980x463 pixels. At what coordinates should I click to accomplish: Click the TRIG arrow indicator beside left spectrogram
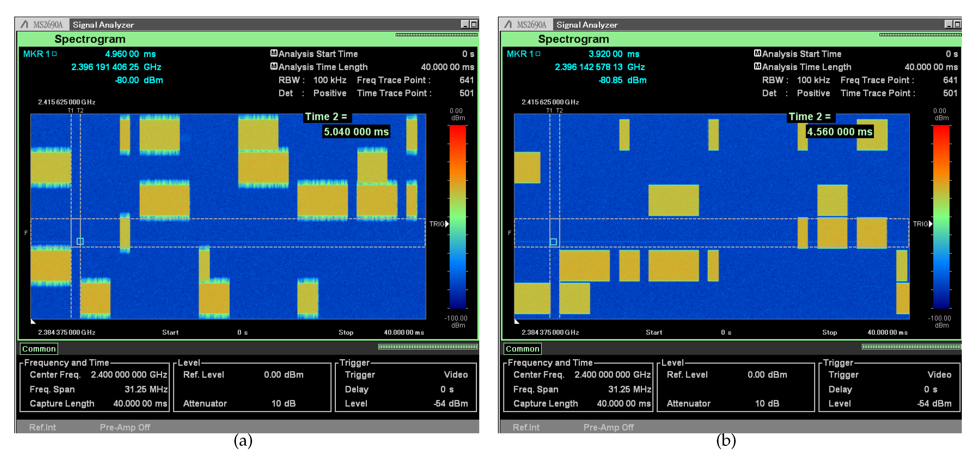pos(447,224)
